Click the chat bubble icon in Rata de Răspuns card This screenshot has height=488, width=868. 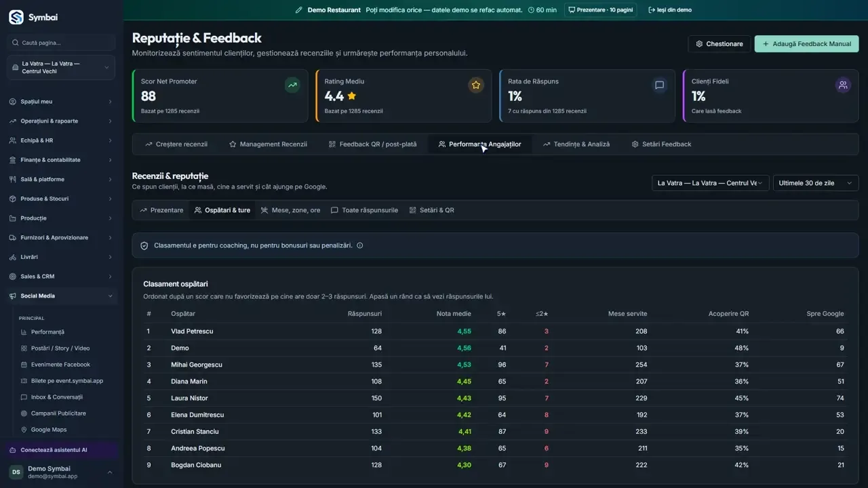pyautogui.click(x=659, y=85)
